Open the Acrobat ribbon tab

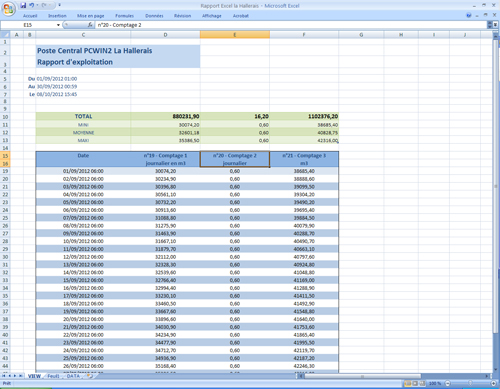click(241, 16)
